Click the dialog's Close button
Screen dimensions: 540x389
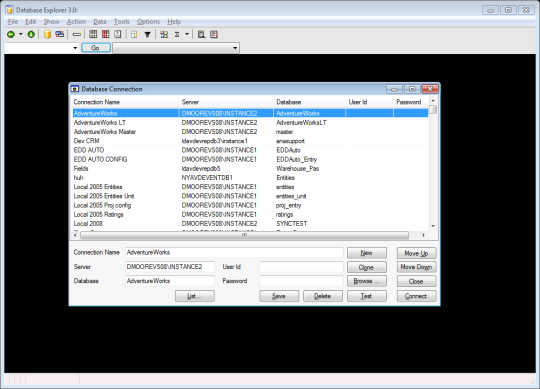[416, 281]
